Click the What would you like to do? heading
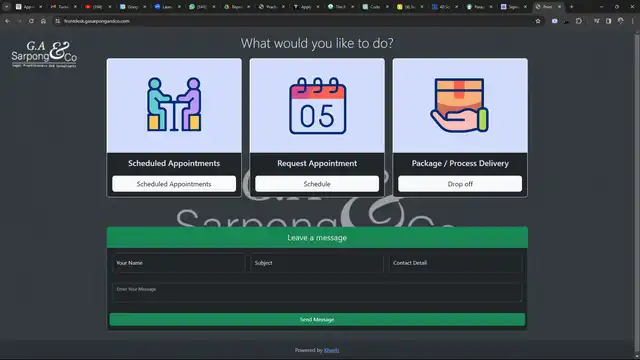The image size is (640, 360). point(317,43)
